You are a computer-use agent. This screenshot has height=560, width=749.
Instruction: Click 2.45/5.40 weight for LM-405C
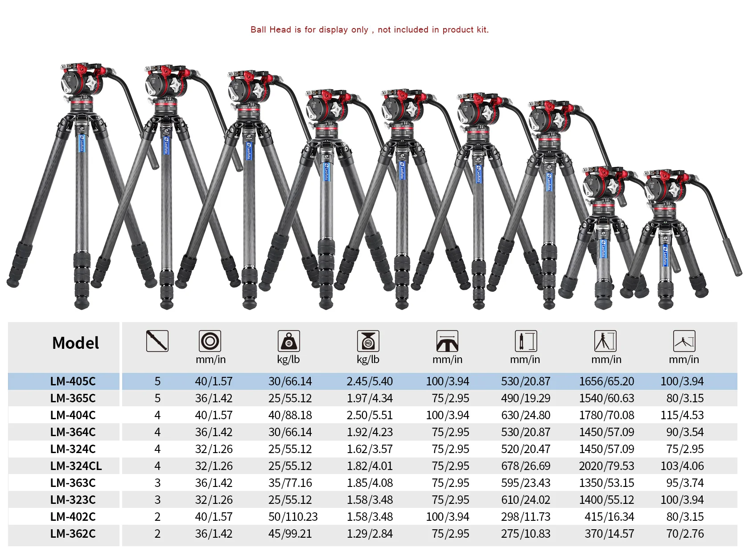[370, 381]
